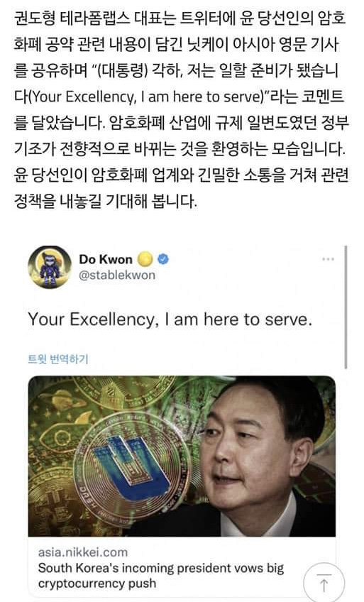Open the @stablekwon handle
364x602 pixels.
[x=117, y=275]
